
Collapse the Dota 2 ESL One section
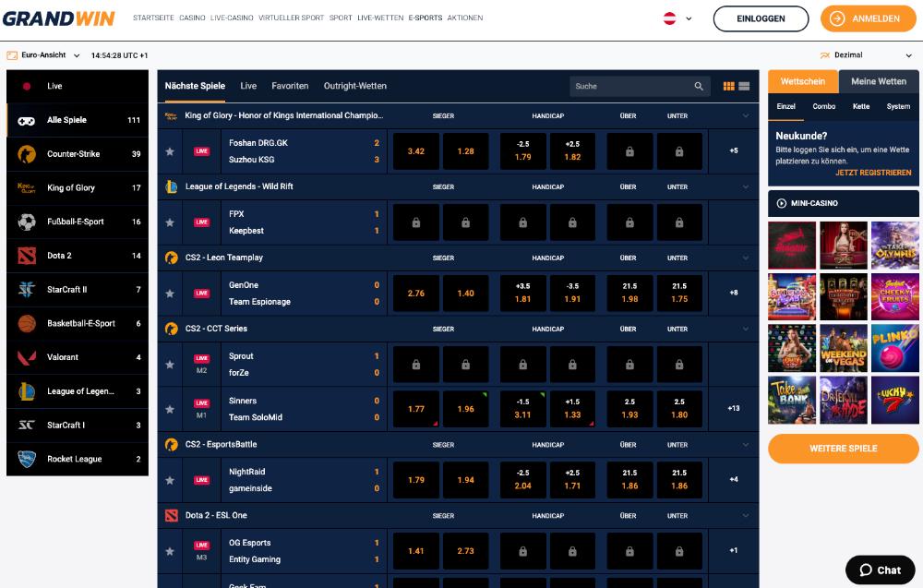(746, 516)
